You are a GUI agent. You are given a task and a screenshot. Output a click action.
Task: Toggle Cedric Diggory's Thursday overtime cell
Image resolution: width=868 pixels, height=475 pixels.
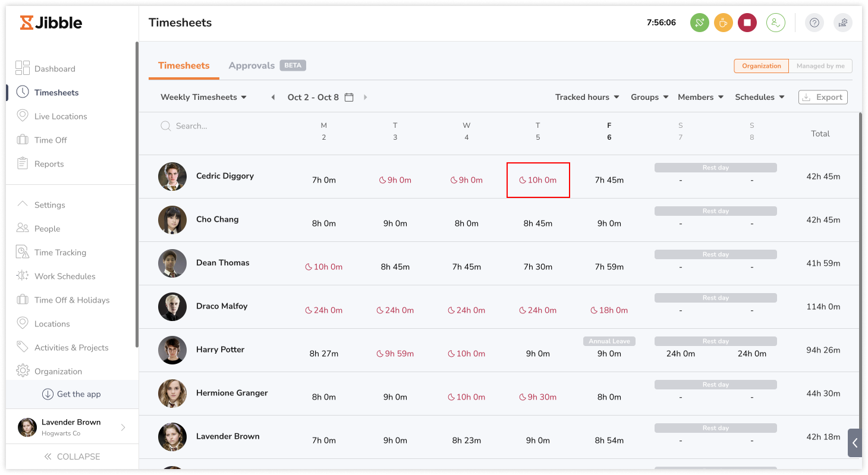[538, 180]
